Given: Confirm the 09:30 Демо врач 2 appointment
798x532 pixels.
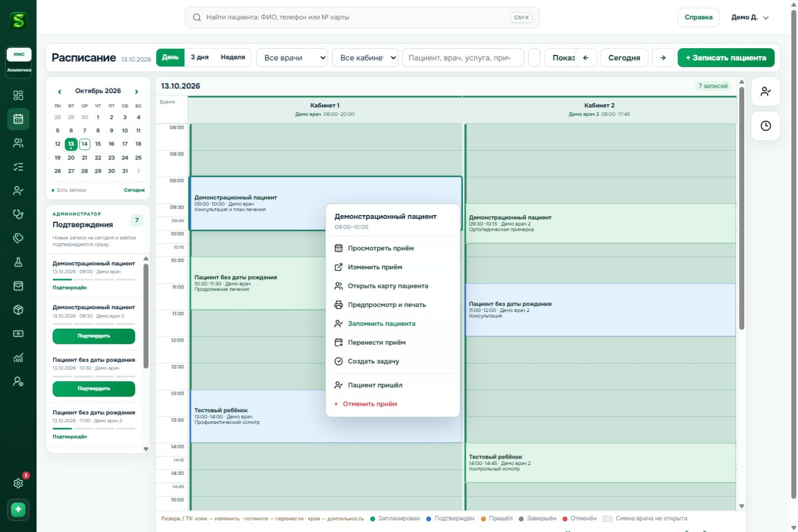Looking at the screenshot, I should 94,336.
